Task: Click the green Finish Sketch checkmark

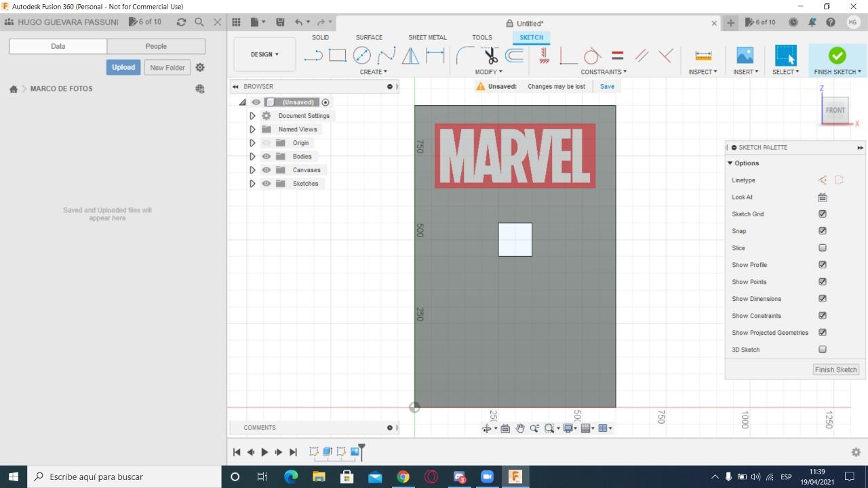Action: (837, 56)
